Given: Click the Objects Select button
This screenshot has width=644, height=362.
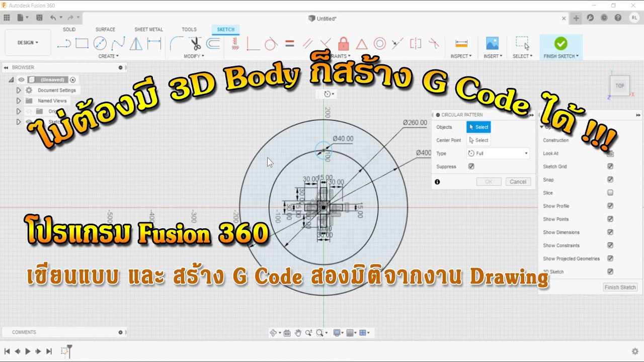Looking at the screenshot, I should coord(478,127).
